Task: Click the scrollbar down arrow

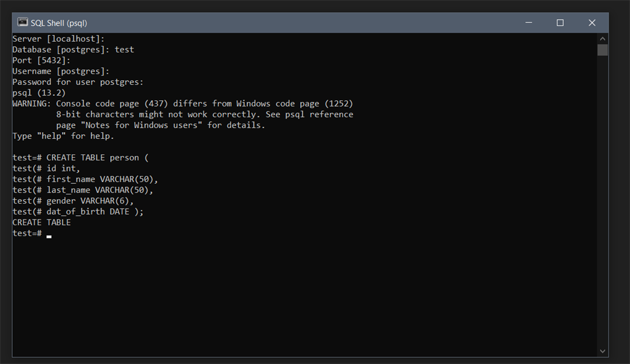Action: click(x=602, y=351)
